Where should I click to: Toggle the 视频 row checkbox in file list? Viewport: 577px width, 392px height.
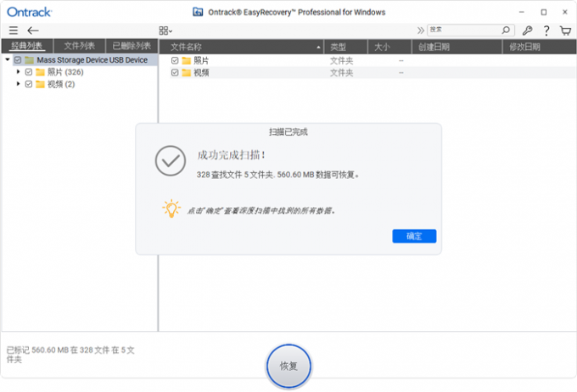coord(175,72)
